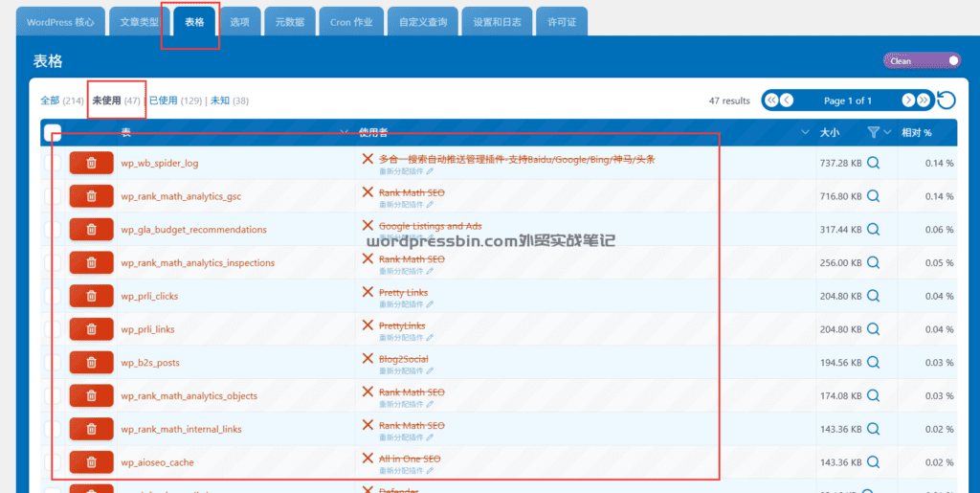Inspect wp_rank_math_analytics_objects with the magnifier icon

point(874,395)
